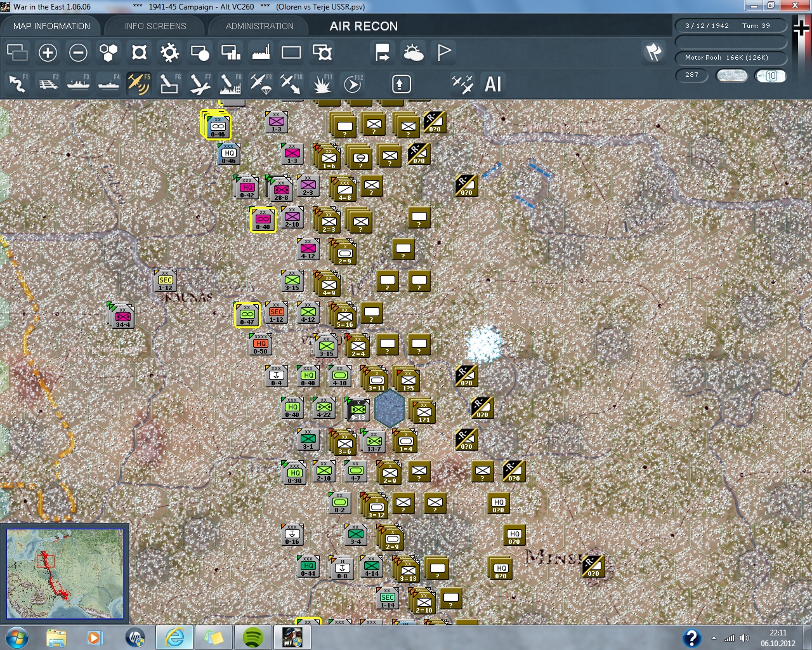Viewport: 812px width, 650px height.
Task: Click the factory icon in the toolbar
Action: point(261,52)
